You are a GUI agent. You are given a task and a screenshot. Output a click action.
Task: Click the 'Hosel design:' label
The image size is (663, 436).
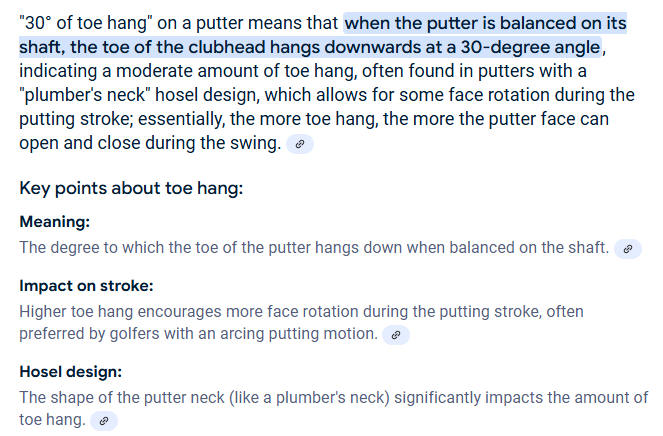tap(71, 372)
